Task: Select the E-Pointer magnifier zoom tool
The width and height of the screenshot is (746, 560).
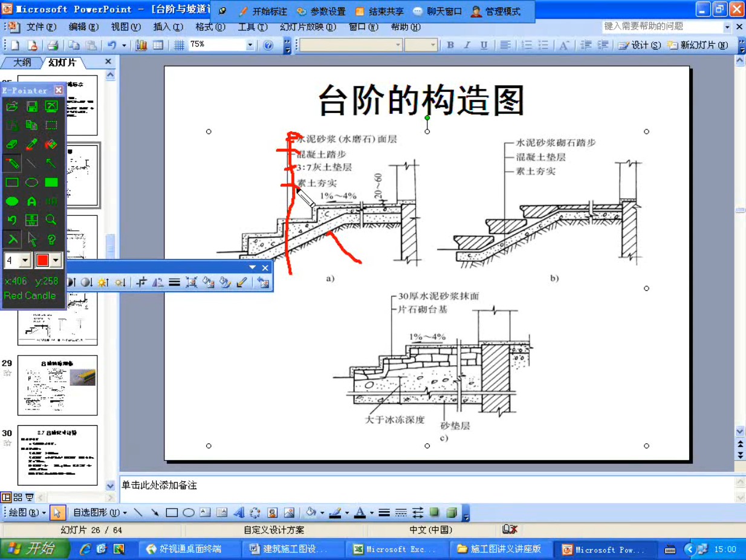Action: click(x=51, y=220)
